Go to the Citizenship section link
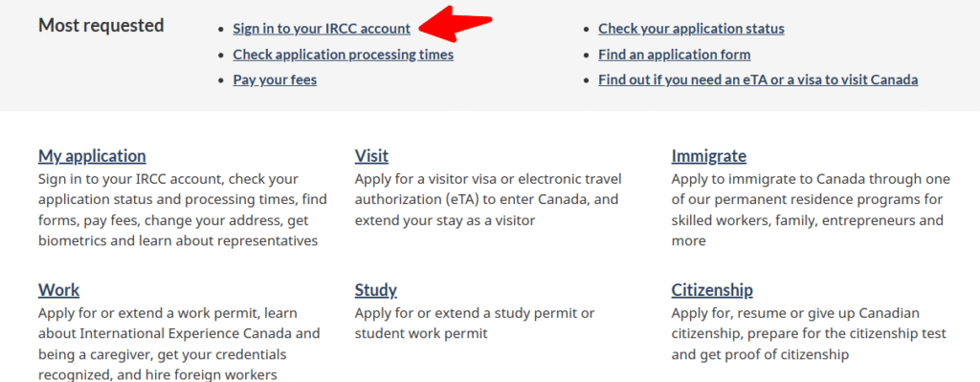 (x=712, y=290)
